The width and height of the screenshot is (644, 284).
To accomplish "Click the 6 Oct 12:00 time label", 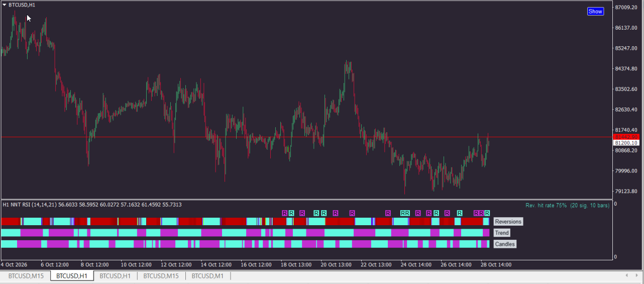I will [55, 264].
